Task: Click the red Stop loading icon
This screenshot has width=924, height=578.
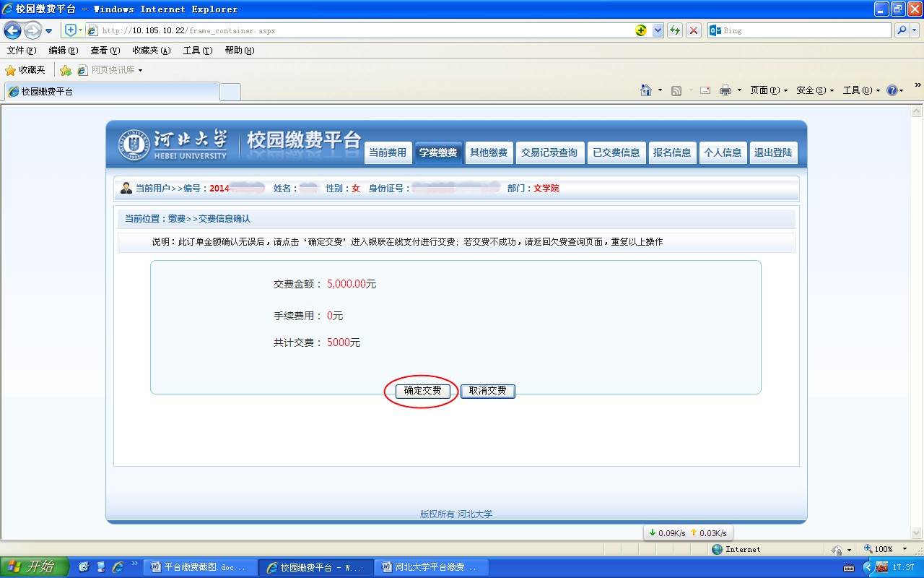Action: (693, 30)
